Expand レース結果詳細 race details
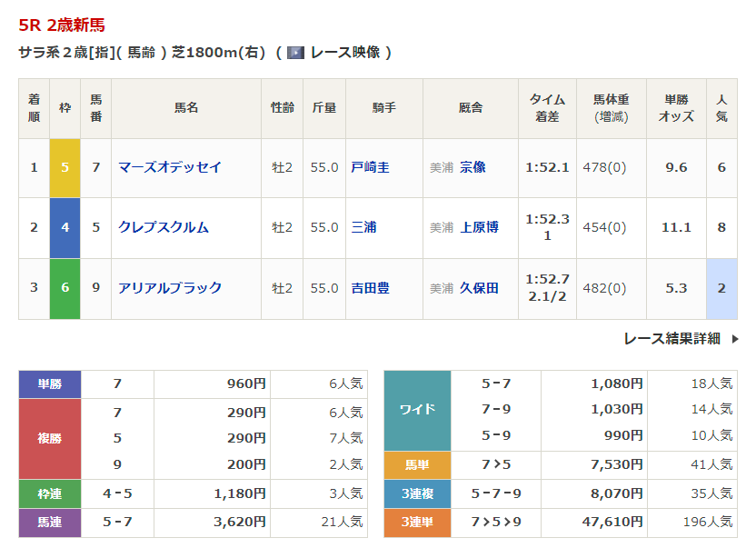The width and height of the screenshot is (756, 548). click(x=671, y=338)
